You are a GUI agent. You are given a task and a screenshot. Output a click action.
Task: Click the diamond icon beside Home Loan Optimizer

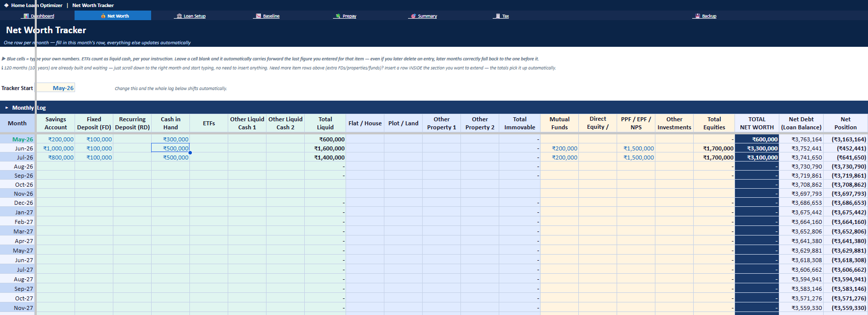6,5
